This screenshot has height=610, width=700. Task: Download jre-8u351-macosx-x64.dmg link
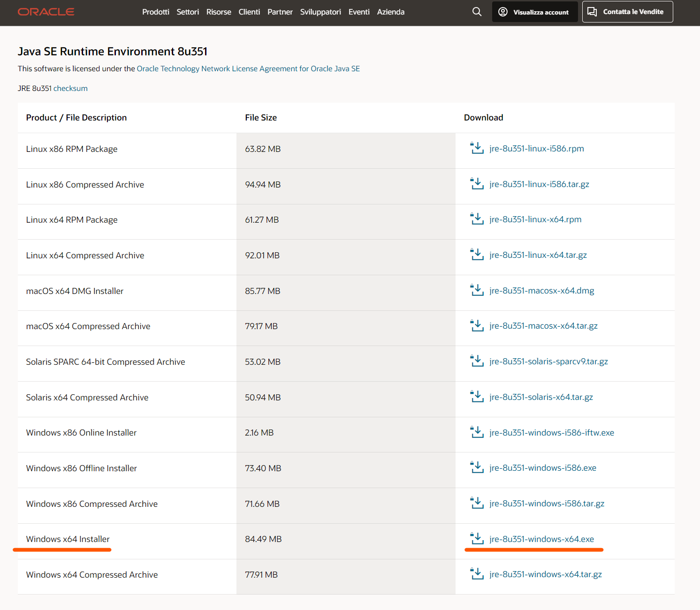click(x=542, y=291)
